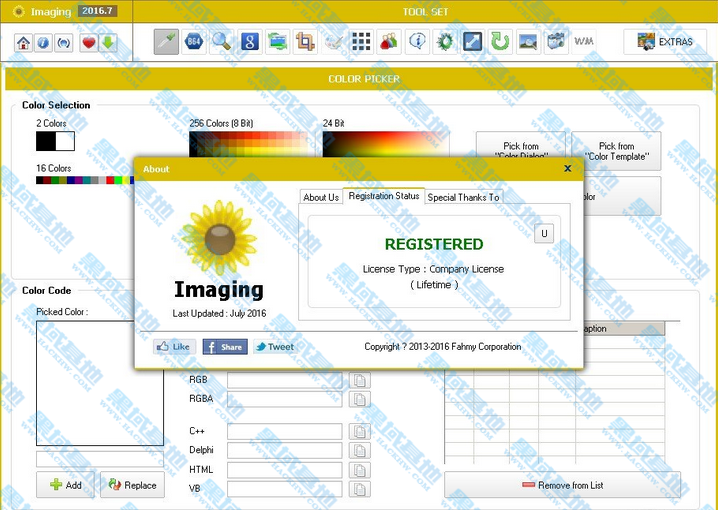Open the paint palette tool
718x510 pixels.
coord(333,42)
